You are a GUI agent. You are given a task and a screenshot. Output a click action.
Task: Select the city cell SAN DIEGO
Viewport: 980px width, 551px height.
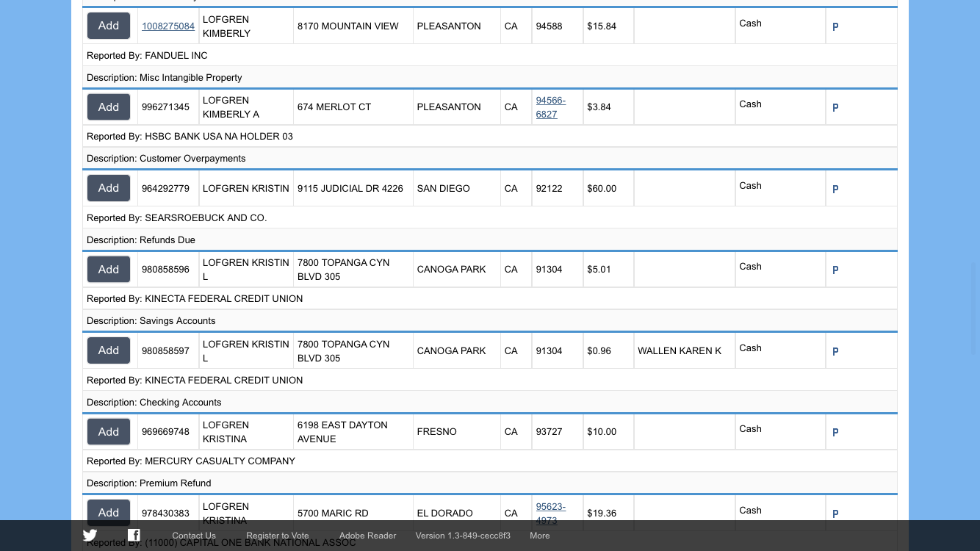click(443, 189)
